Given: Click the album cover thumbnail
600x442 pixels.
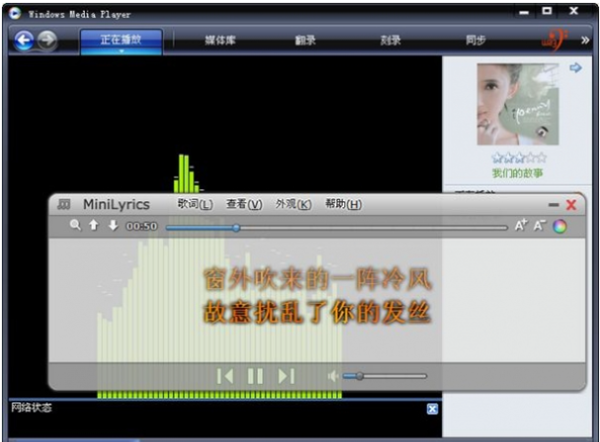Looking at the screenshot, I should (517, 104).
